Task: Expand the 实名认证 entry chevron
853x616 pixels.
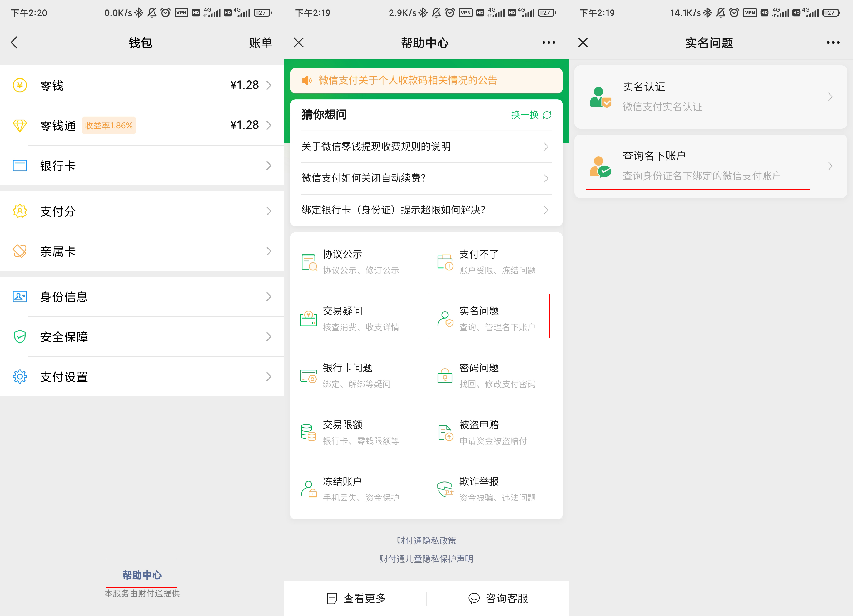Action: tap(830, 97)
